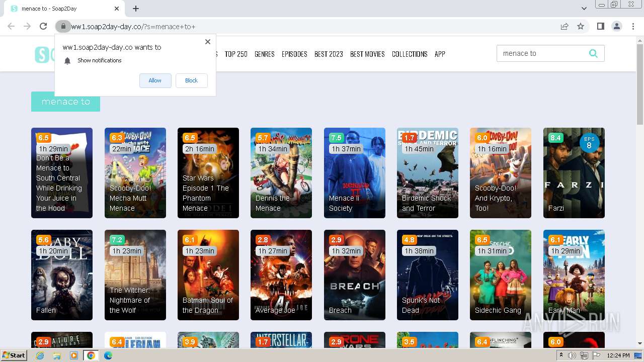Viewport: 644px width, 362px height.
Task: Open Scooby-Doo! And Krypto, Too! poster
Action: pyautogui.click(x=501, y=173)
